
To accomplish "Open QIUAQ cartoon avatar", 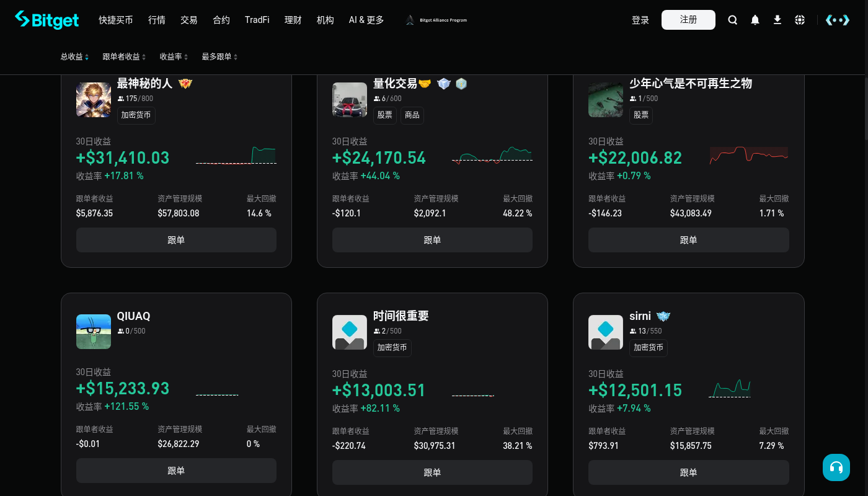I will point(94,332).
